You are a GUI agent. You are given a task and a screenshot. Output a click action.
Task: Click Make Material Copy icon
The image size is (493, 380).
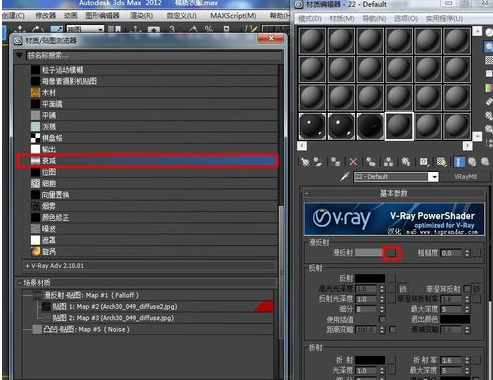coord(370,162)
